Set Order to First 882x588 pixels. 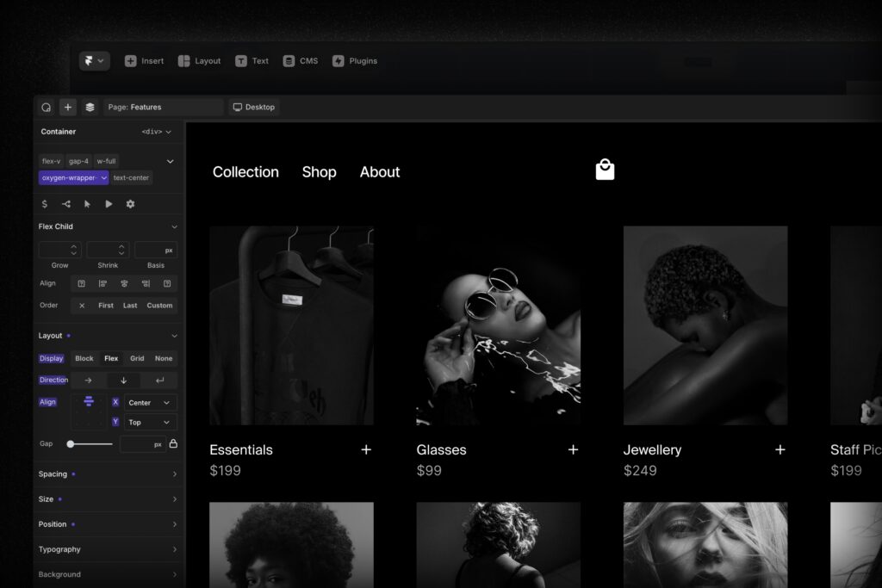click(106, 306)
